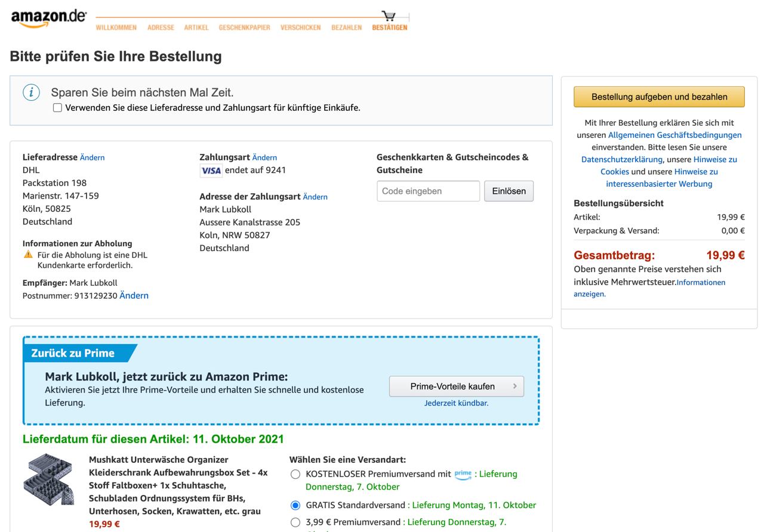
Task: Click the Prime logo in shipping options
Action: (x=463, y=474)
